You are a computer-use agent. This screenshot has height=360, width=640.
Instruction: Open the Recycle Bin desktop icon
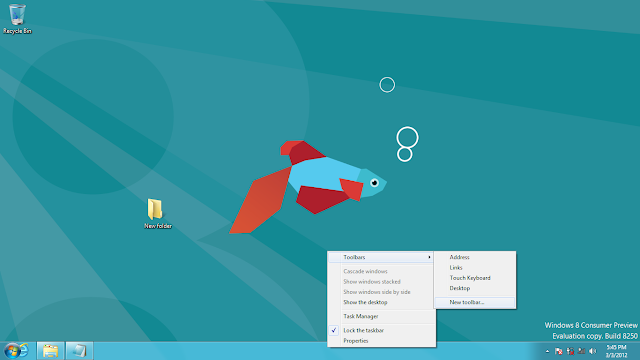pos(17,19)
